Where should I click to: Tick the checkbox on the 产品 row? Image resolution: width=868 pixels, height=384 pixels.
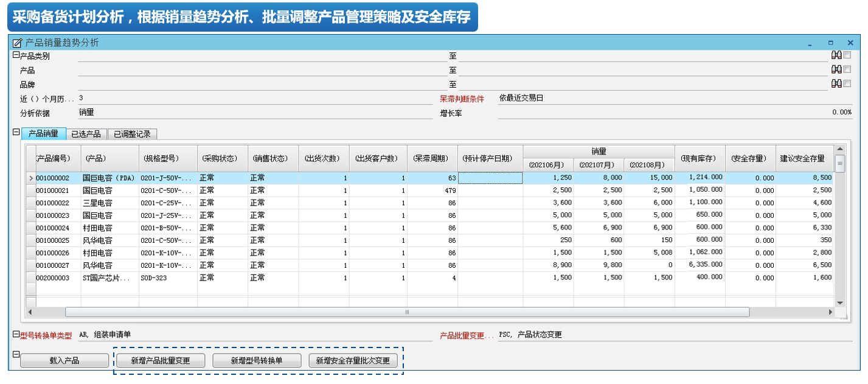pyautogui.click(x=847, y=69)
